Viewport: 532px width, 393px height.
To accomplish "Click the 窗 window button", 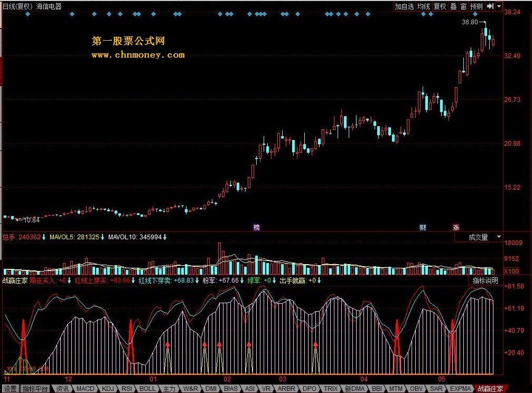I will click(x=463, y=6).
